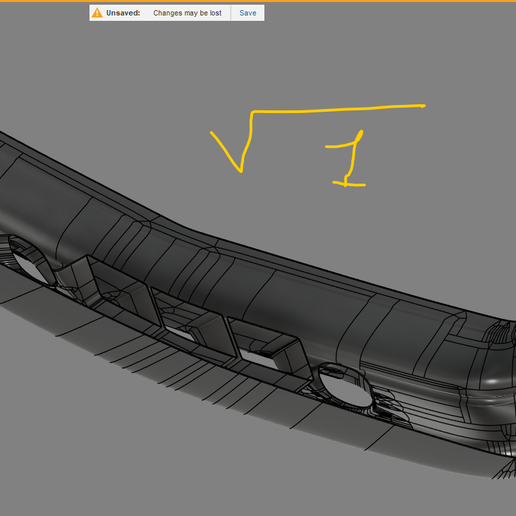Click the orange warning triangle icon
This screenshot has height=516, width=516.
97,13
